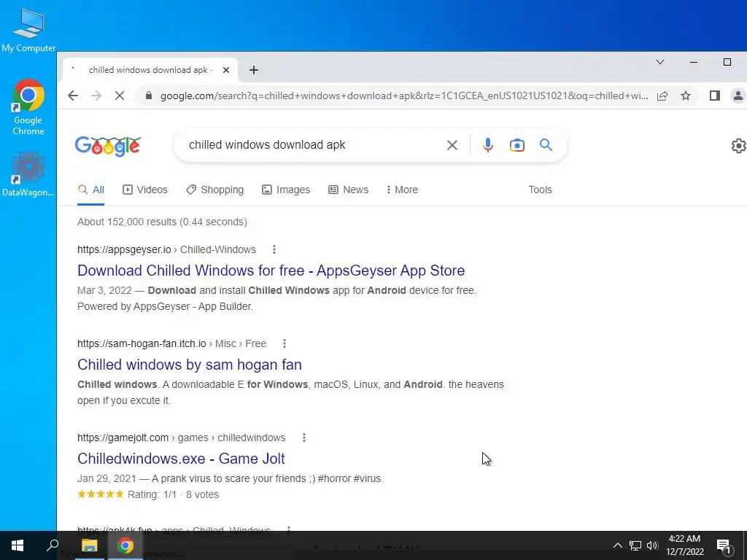Open 'Chilled windows by sam hogan fan' result
Image resolution: width=747 pixels, height=560 pixels.
pos(190,365)
